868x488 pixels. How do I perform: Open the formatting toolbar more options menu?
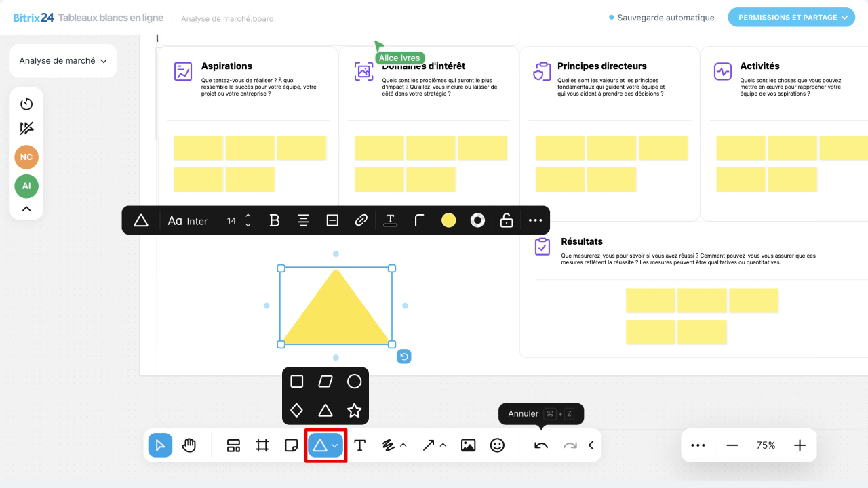tap(535, 220)
